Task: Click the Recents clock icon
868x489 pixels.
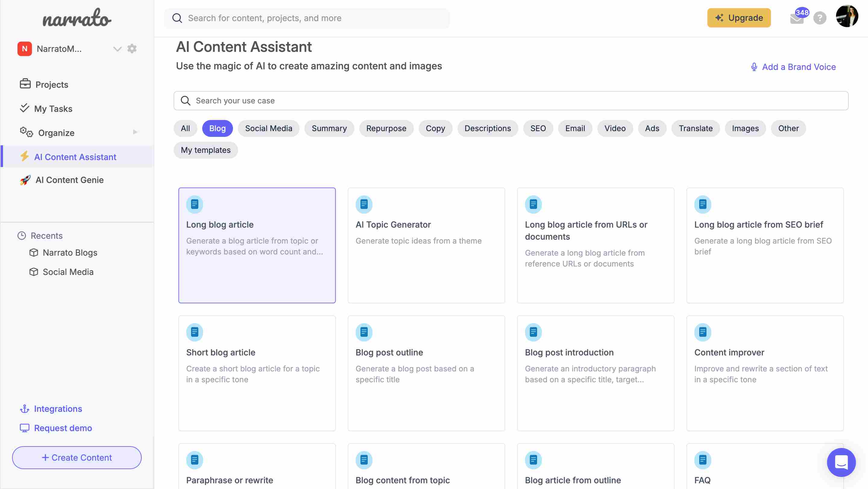Action: click(22, 235)
